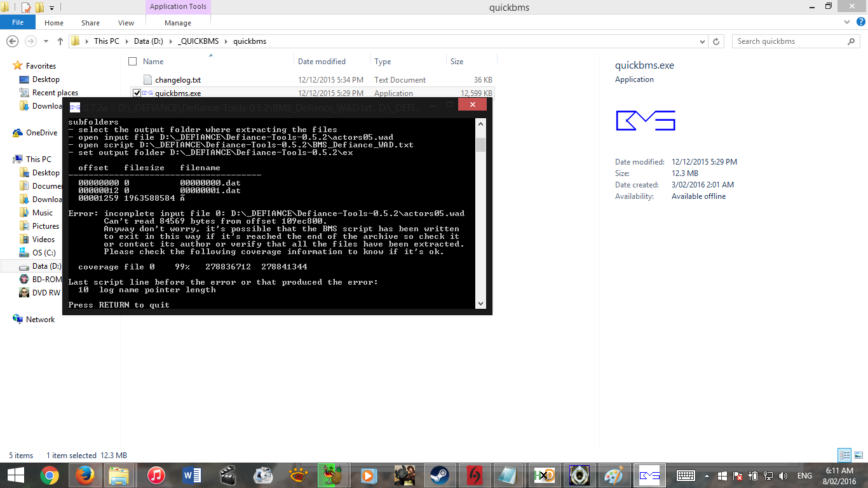This screenshot has width=868, height=488.
Task: Go forward with the Forward arrow button
Action: (x=30, y=41)
